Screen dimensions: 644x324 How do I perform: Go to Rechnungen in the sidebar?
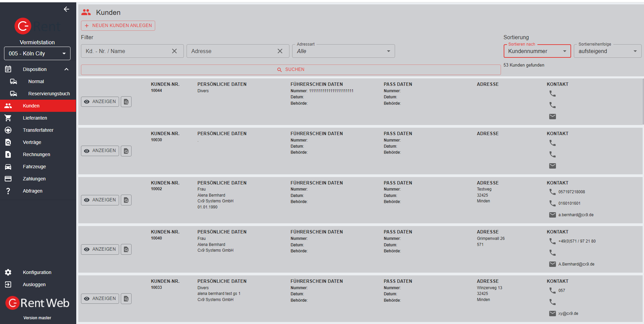pyautogui.click(x=36, y=154)
